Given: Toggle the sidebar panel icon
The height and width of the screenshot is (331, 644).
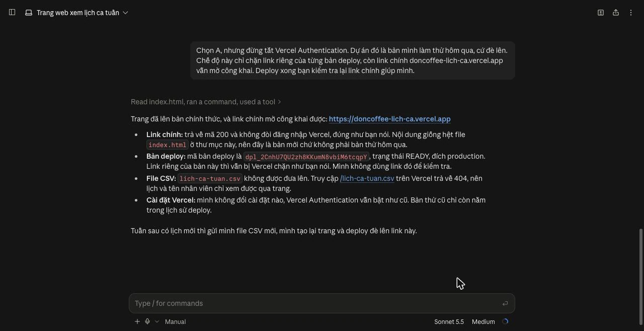Looking at the screenshot, I should click(12, 13).
